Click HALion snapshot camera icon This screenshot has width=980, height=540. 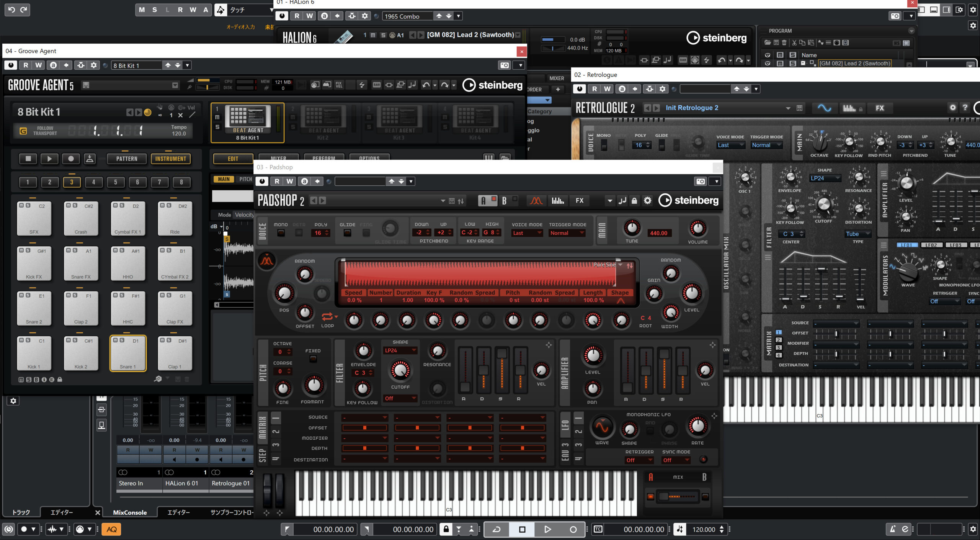(895, 16)
